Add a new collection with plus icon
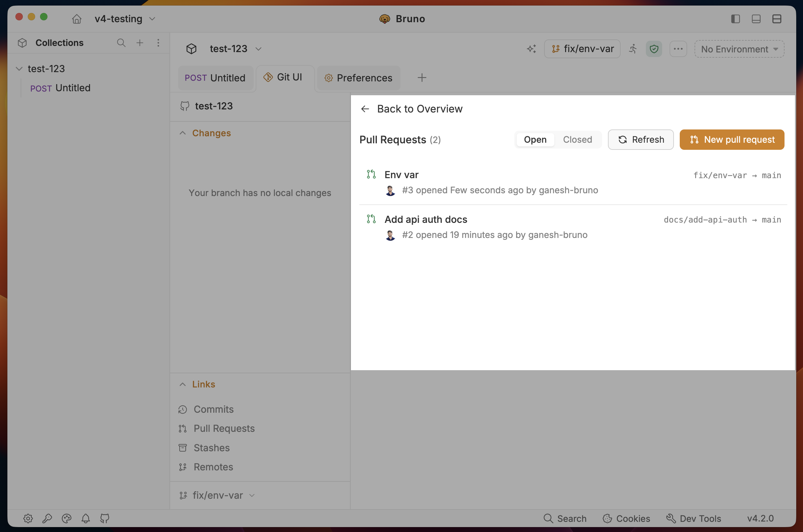803x532 pixels. 140,43
